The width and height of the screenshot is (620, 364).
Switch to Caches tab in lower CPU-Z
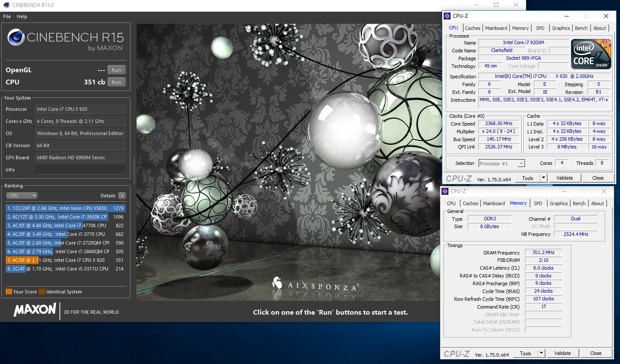[x=471, y=203]
